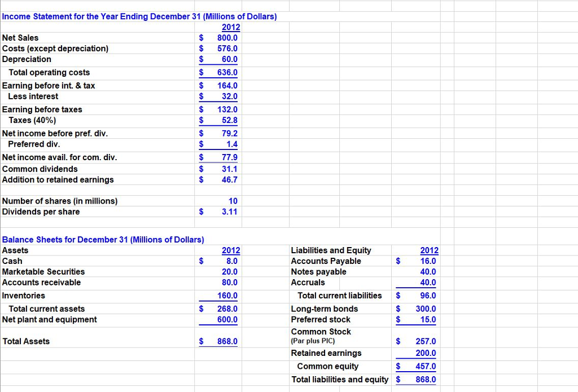
Task: Click the Preferred stock value 15.0
Action: (428, 319)
